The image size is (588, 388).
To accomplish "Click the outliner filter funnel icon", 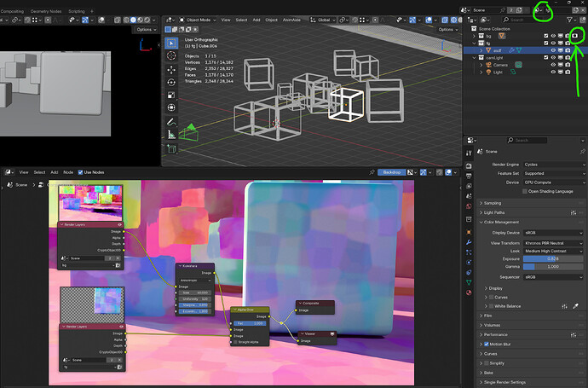I will (x=569, y=20).
